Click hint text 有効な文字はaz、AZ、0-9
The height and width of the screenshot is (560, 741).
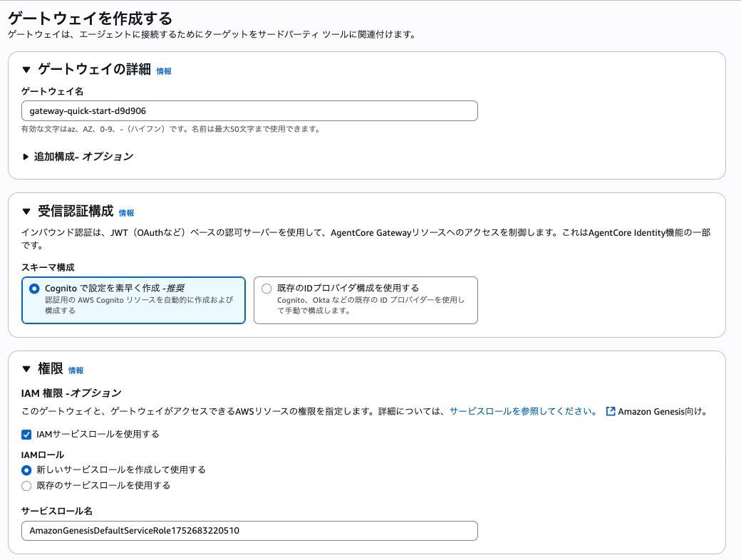point(170,129)
